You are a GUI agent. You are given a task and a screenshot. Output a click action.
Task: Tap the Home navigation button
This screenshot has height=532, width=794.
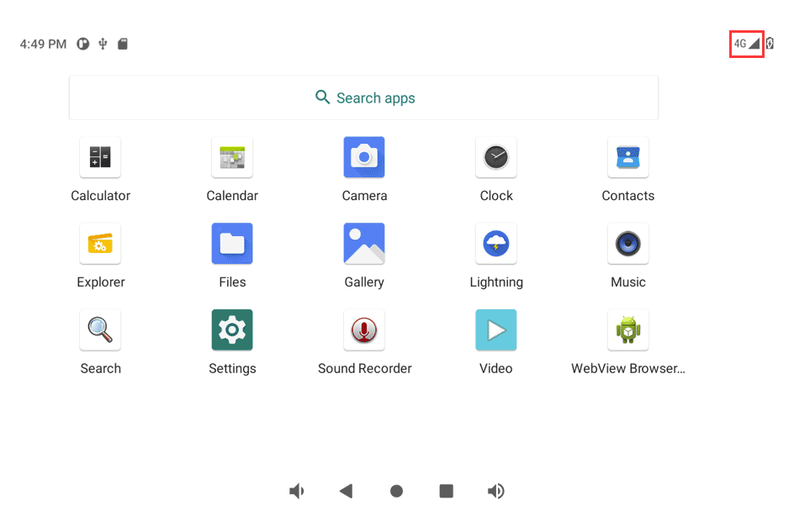pos(396,491)
